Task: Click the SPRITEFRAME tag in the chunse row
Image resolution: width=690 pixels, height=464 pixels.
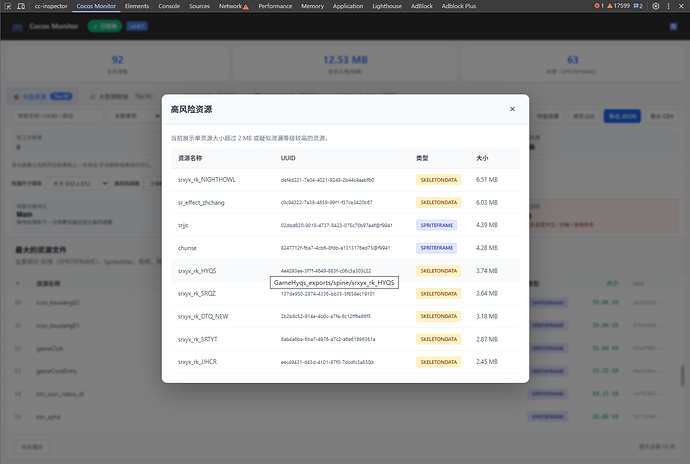Action: pos(437,248)
